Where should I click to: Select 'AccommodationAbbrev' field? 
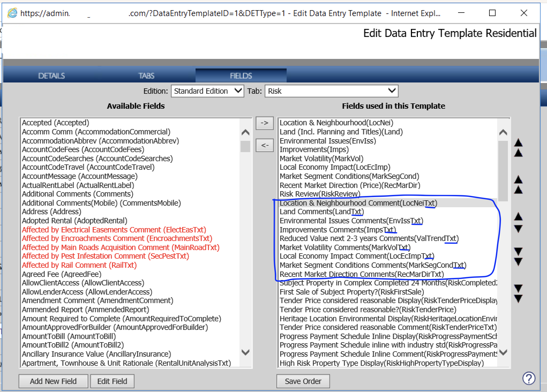(100, 141)
